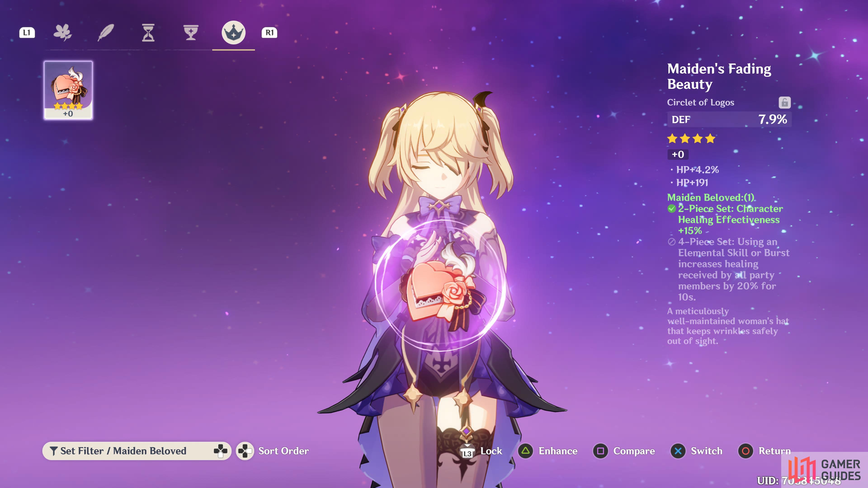Image resolution: width=868 pixels, height=488 pixels.
Task: Click the 'HP+191' substat
Action: (692, 183)
